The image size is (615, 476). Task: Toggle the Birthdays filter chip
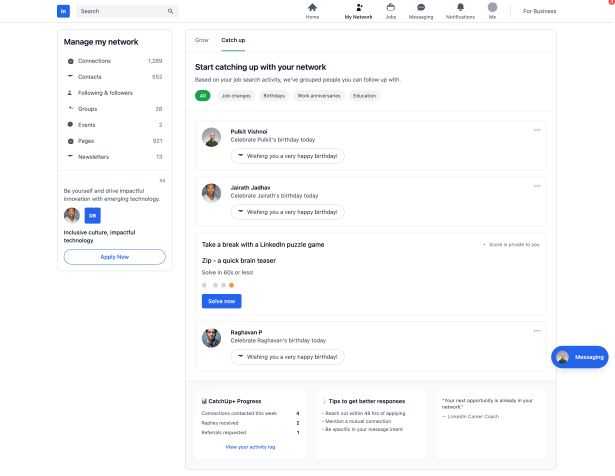tap(274, 96)
